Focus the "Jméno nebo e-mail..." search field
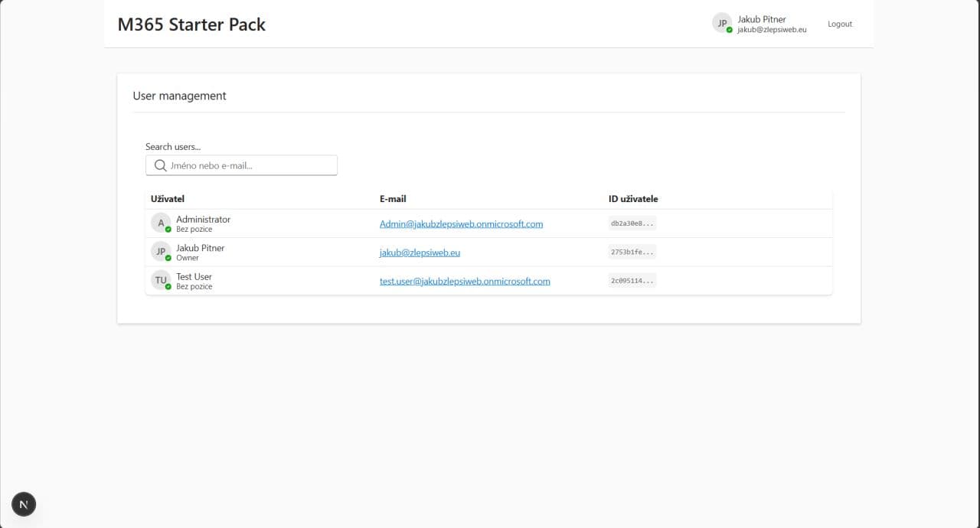The image size is (980, 528). (x=241, y=165)
